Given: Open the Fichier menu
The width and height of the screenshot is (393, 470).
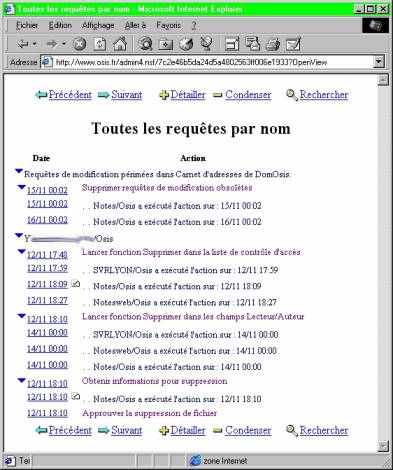Looking at the screenshot, I should (x=27, y=25).
